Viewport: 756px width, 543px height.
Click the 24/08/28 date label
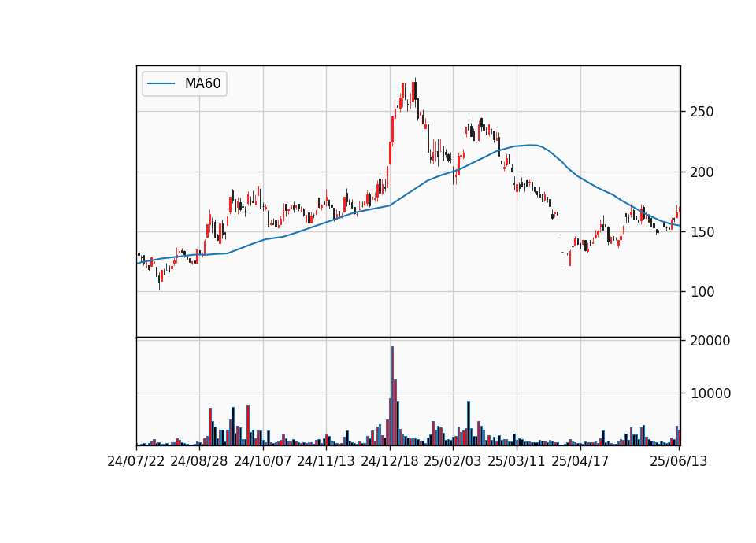click(x=199, y=461)
